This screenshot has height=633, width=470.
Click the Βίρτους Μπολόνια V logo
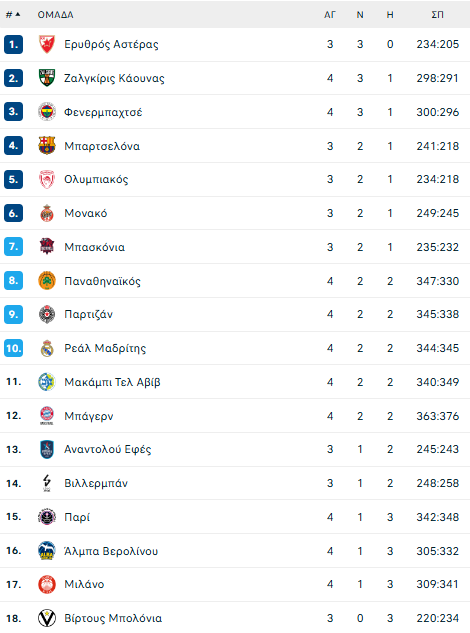(x=47, y=618)
